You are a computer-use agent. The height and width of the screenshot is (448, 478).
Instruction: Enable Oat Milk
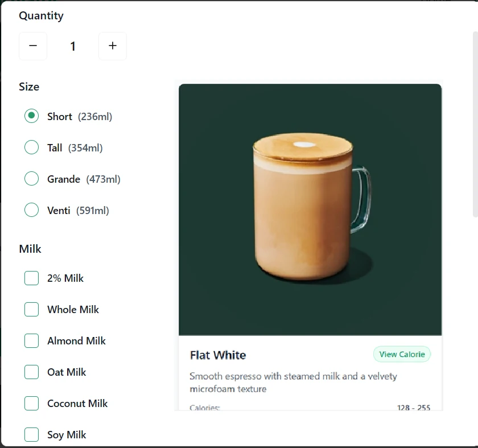31,372
